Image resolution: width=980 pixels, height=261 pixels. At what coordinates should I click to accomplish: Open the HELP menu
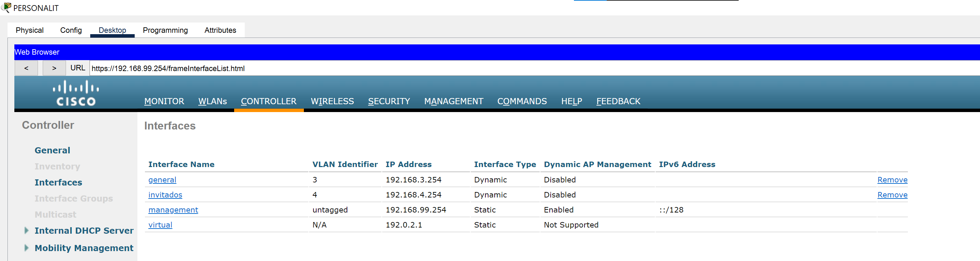(x=572, y=101)
